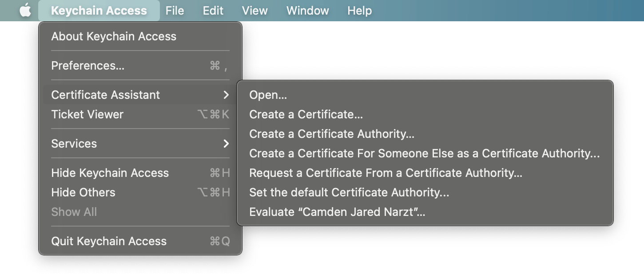Choose Hide Keychain Access
The height and width of the screenshot is (274, 644).
point(110,173)
